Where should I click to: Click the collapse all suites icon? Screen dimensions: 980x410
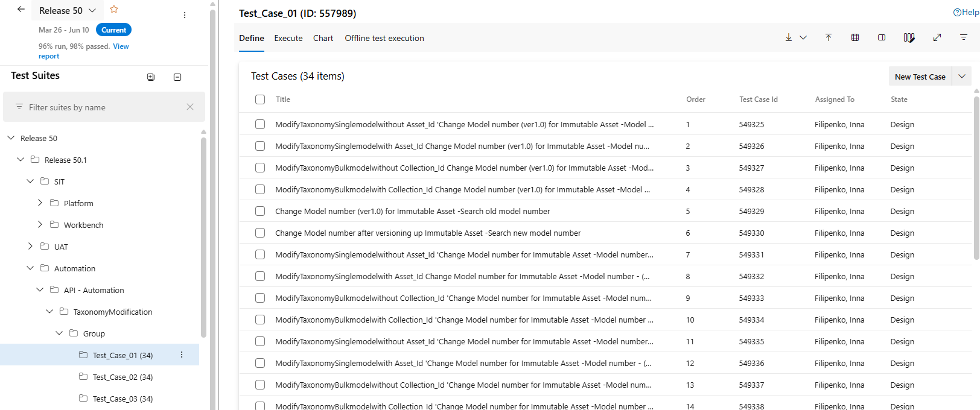[177, 77]
